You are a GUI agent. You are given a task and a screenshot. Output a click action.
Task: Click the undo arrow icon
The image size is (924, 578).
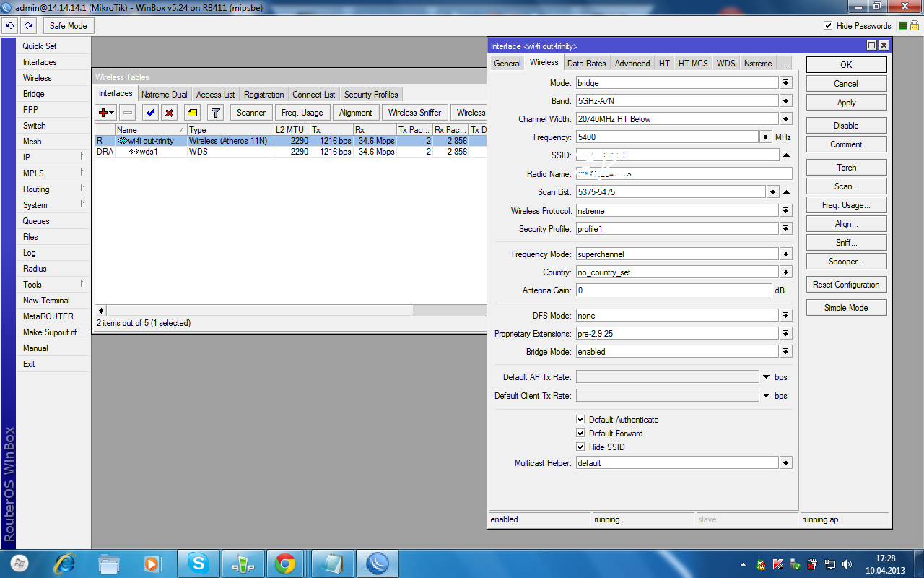coord(9,26)
